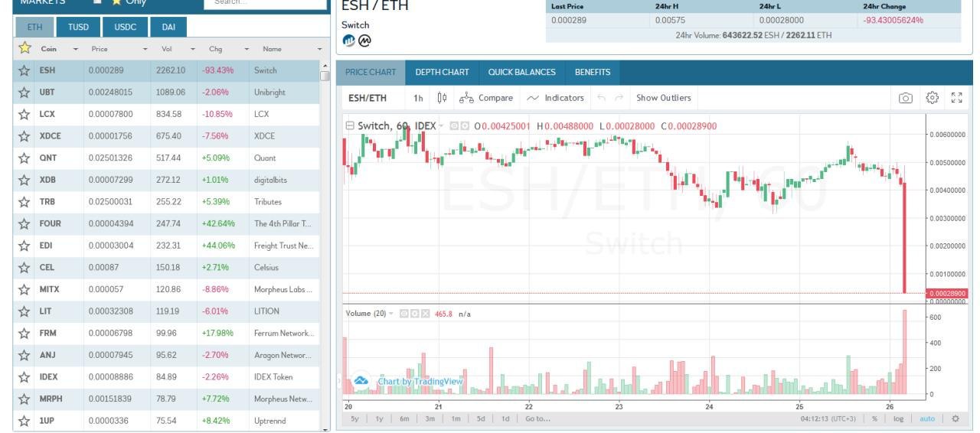980x433 pixels.
Task: Star the LIT coin
Action: (x=24, y=311)
